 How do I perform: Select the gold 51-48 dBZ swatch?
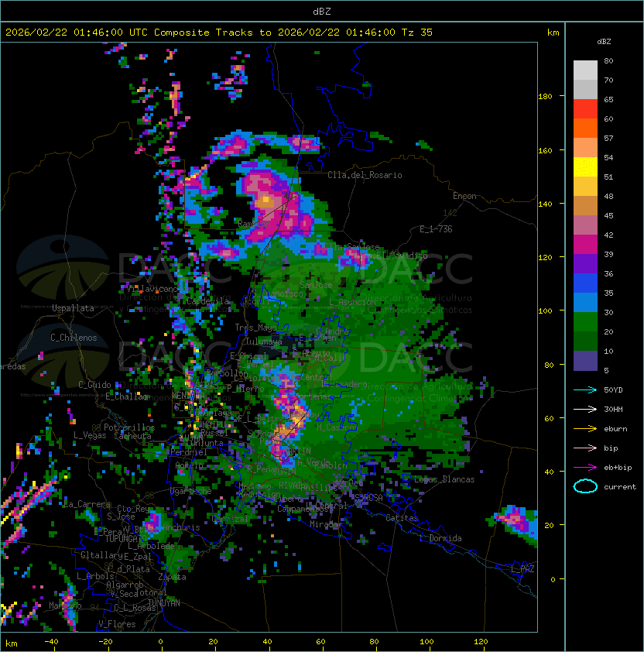pyautogui.click(x=585, y=187)
